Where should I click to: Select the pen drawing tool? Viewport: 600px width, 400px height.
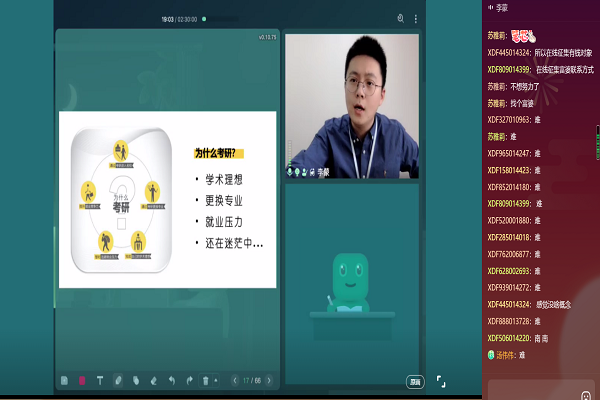click(x=118, y=381)
